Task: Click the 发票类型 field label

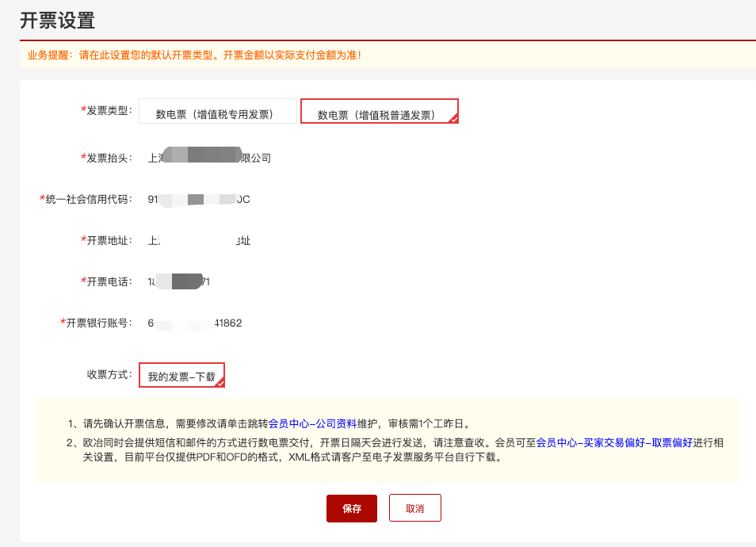Action: click(107, 111)
